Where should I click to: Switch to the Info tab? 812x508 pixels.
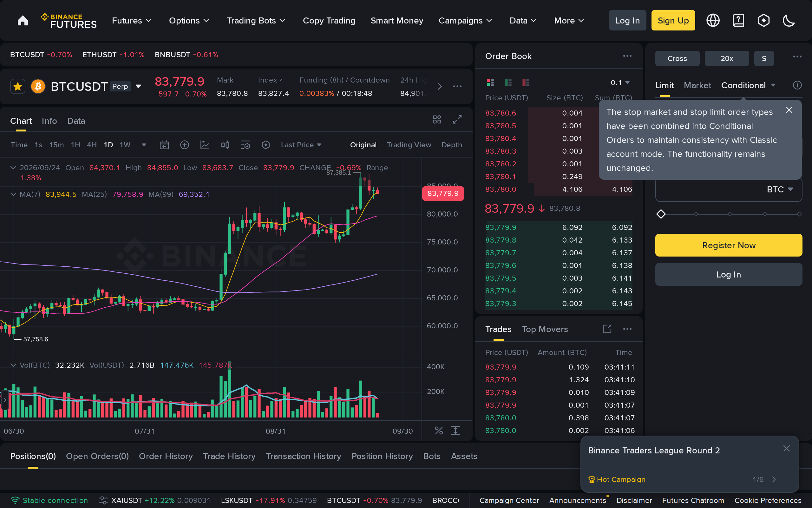click(49, 121)
